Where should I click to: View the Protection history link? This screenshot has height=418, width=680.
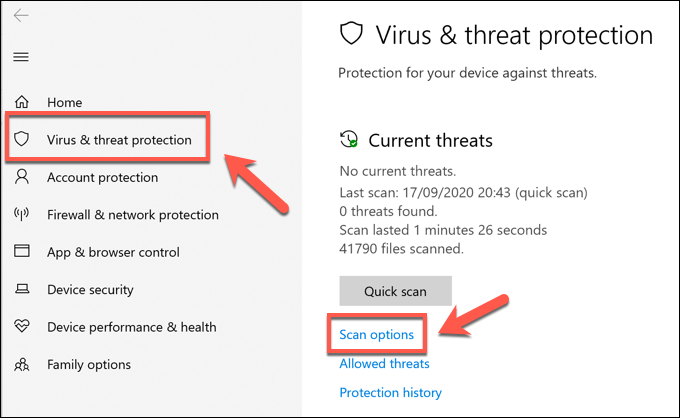tap(390, 393)
